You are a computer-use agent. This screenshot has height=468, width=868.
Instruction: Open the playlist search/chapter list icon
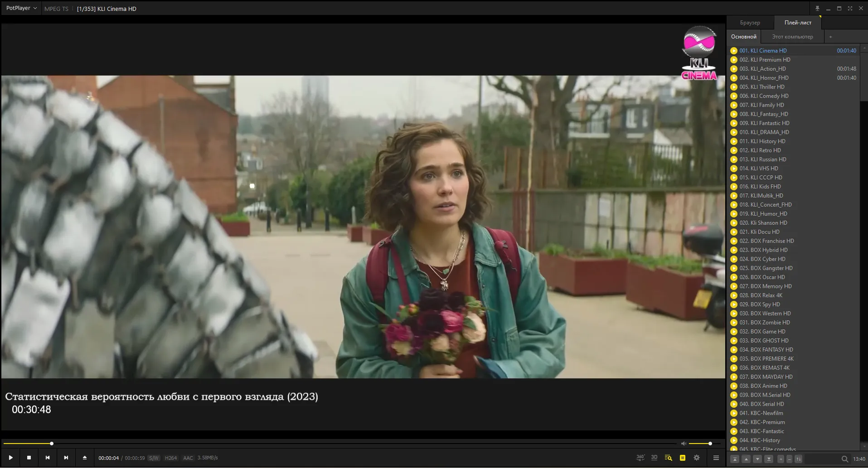(x=668, y=458)
